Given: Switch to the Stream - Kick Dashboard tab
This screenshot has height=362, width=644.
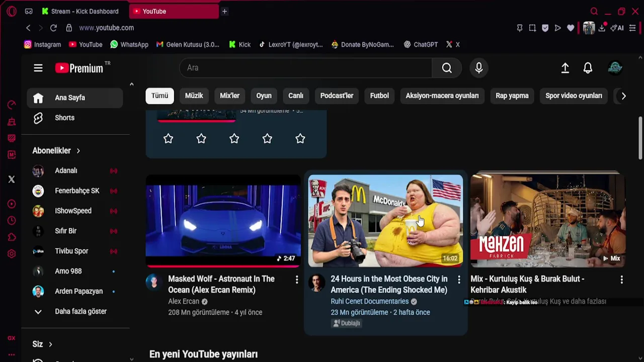Looking at the screenshot, I should pos(80,11).
